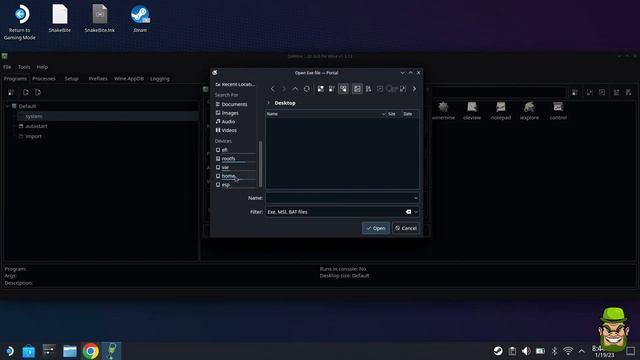Cancel the open file dialog

(x=406, y=228)
